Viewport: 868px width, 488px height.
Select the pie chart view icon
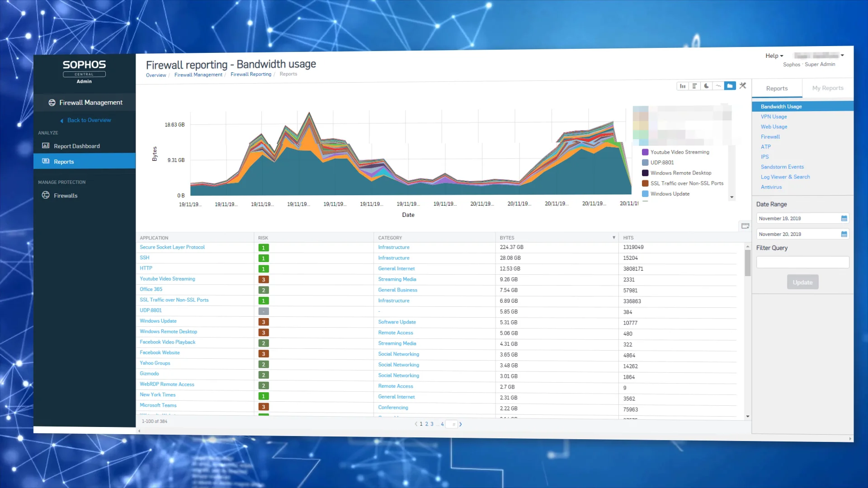click(x=706, y=86)
